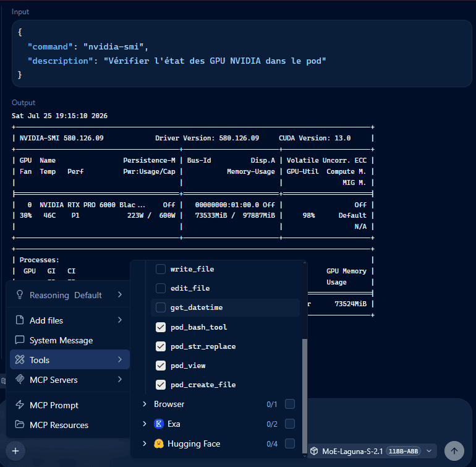Expand the Hugging Face tool group
The width and height of the screenshot is (476, 467).
[145, 443]
